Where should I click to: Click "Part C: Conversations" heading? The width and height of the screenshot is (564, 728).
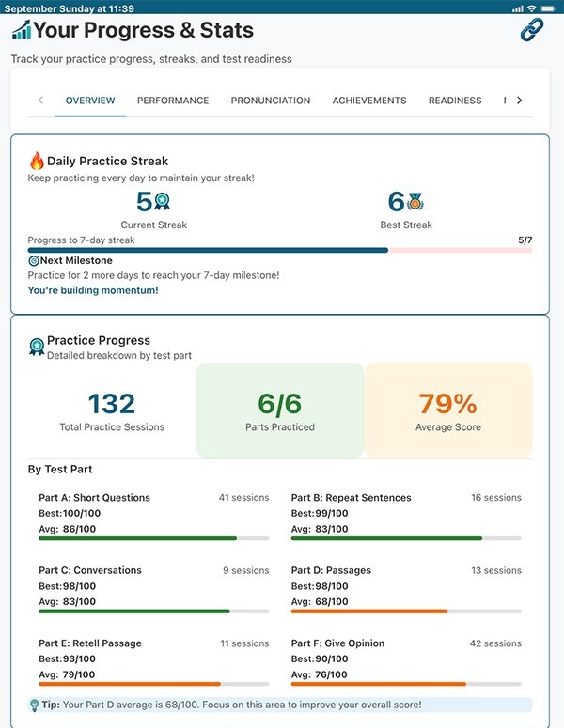(90, 570)
